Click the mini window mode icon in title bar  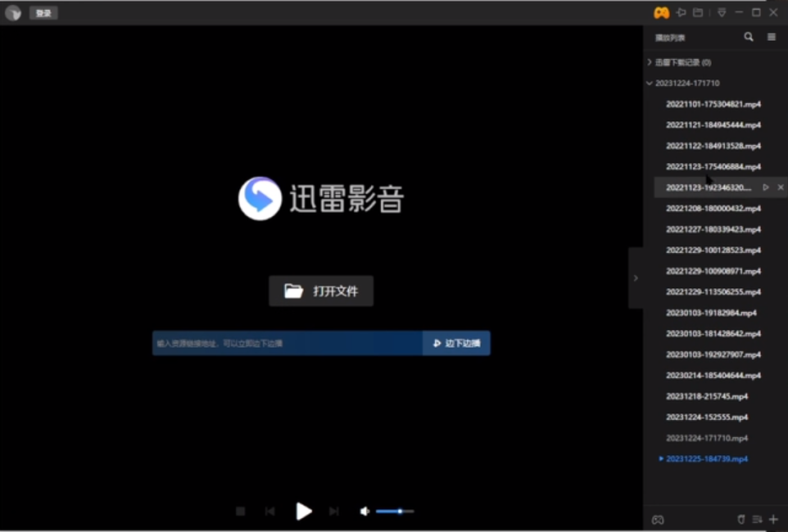tap(698, 12)
